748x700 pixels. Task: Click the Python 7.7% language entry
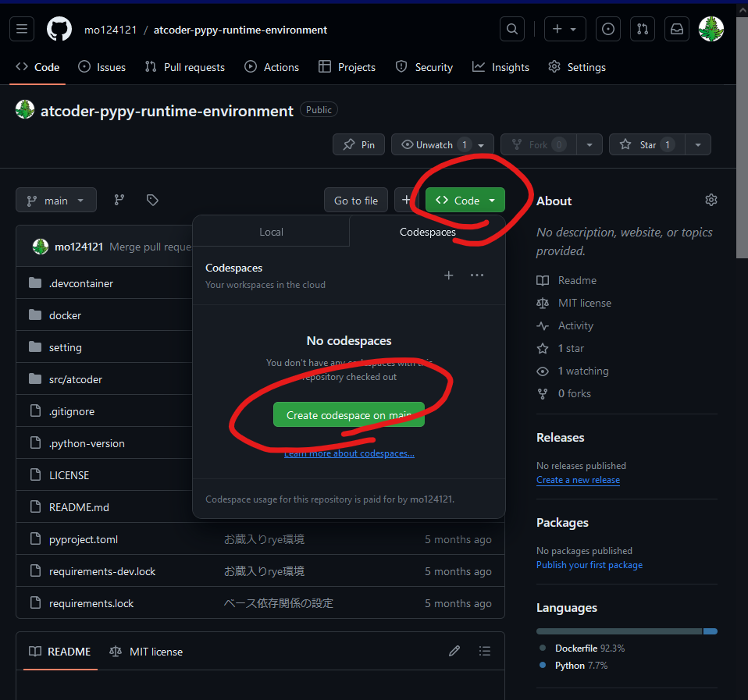click(x=574, y=665)
